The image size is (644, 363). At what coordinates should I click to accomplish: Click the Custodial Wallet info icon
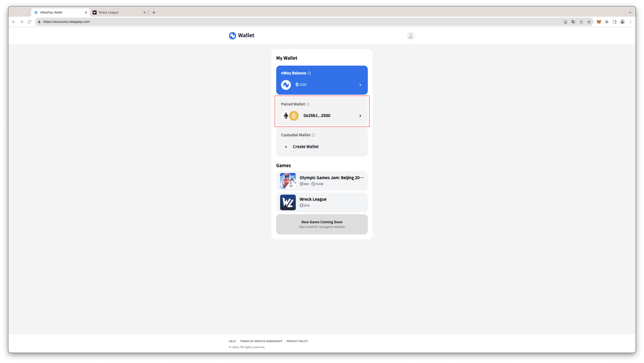(x=313, y=135)
